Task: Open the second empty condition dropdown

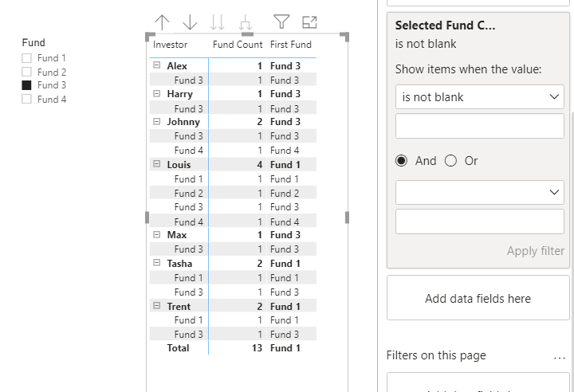Action: tap(480, 192)
